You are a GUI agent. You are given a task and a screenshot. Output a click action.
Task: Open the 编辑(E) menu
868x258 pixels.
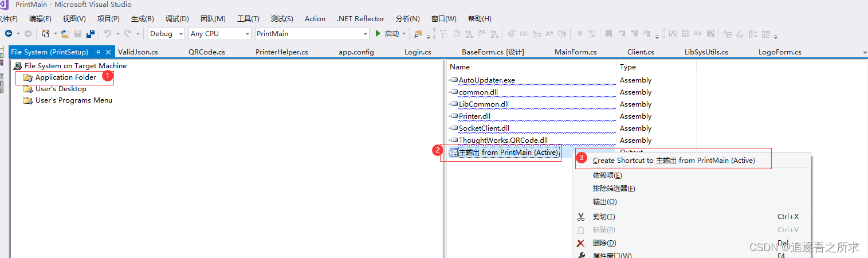click(40, 19)
